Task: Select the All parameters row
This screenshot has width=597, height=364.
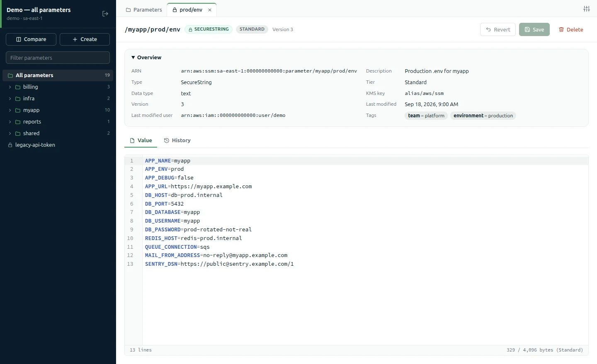Action: 58,75
